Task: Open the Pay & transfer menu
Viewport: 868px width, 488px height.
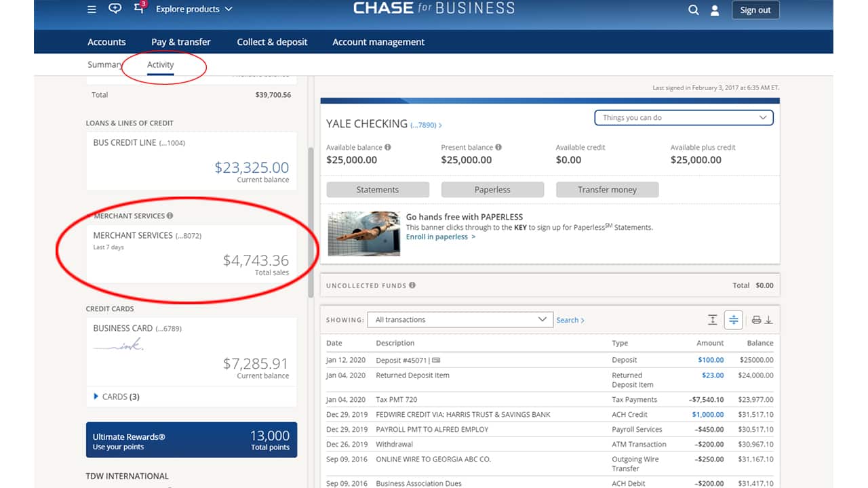Action: pyautogui.click(x=181, y=42)
